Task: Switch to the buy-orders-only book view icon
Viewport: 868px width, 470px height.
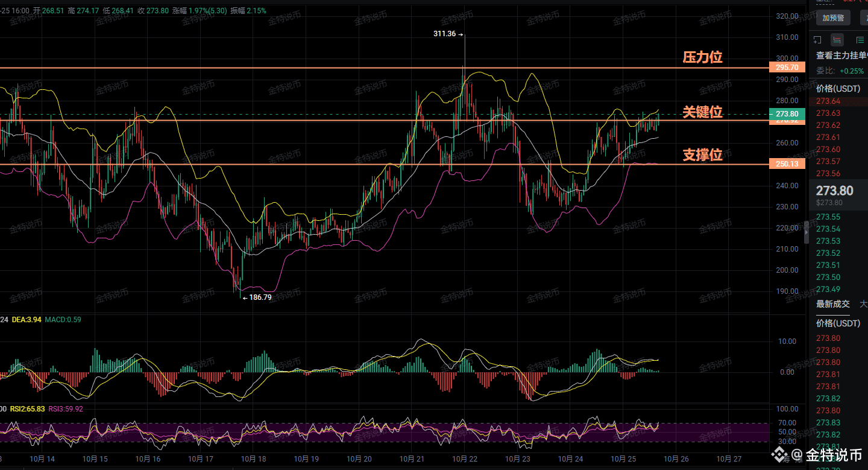Action: click(860, 40)
